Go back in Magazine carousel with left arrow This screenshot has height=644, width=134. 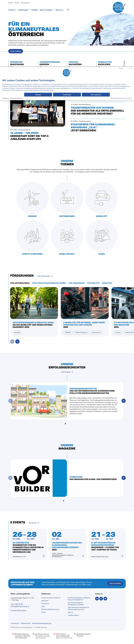click(x=10, y=478)
